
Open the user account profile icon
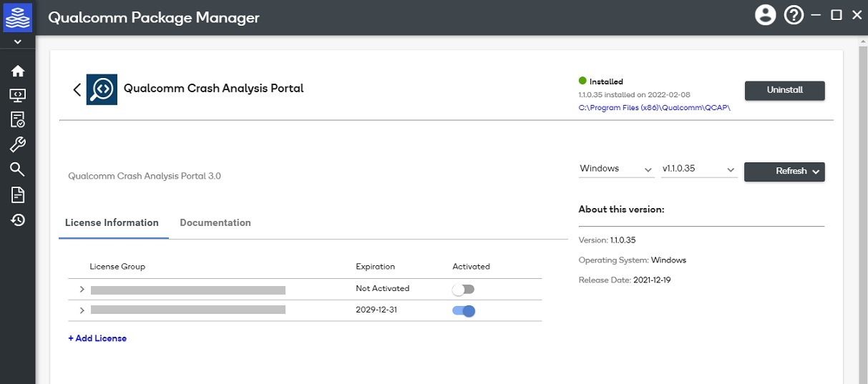click(x=765, y=15)
